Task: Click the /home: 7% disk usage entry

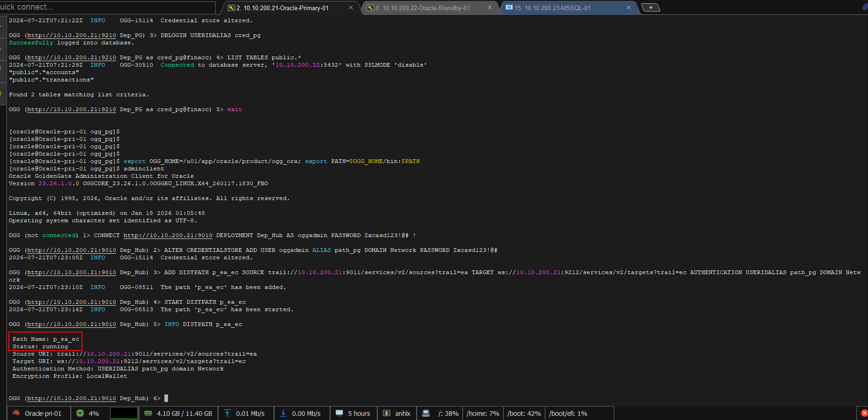Action: click(483, 414)
